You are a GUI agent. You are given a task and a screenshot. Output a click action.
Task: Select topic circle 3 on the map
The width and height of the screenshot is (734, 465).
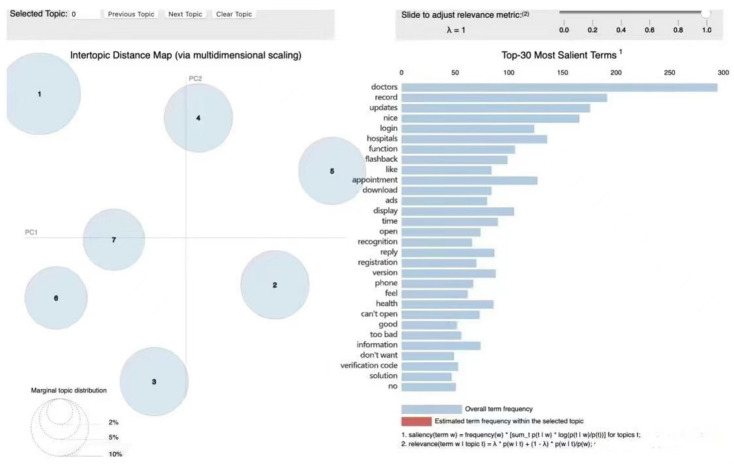click(154, 382)
